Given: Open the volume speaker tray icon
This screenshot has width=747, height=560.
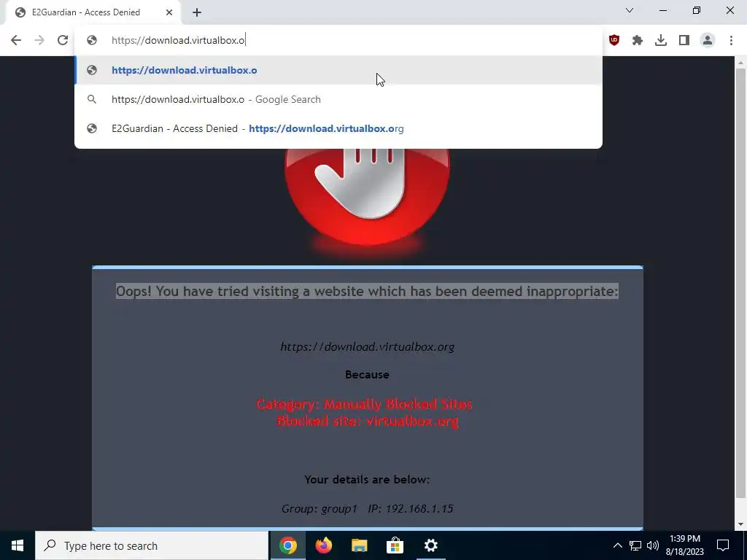Looking at the screenshot, I should 653,545.
